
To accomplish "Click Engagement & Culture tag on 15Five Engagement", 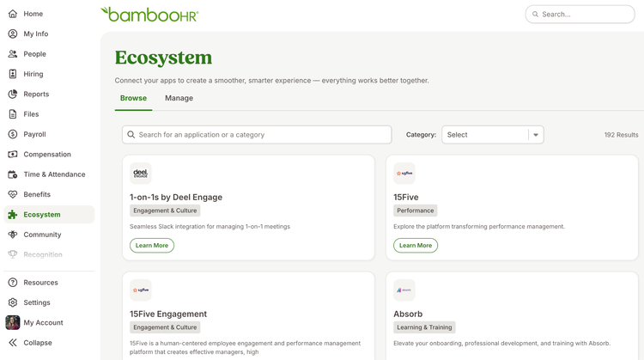I will point(165,327).
